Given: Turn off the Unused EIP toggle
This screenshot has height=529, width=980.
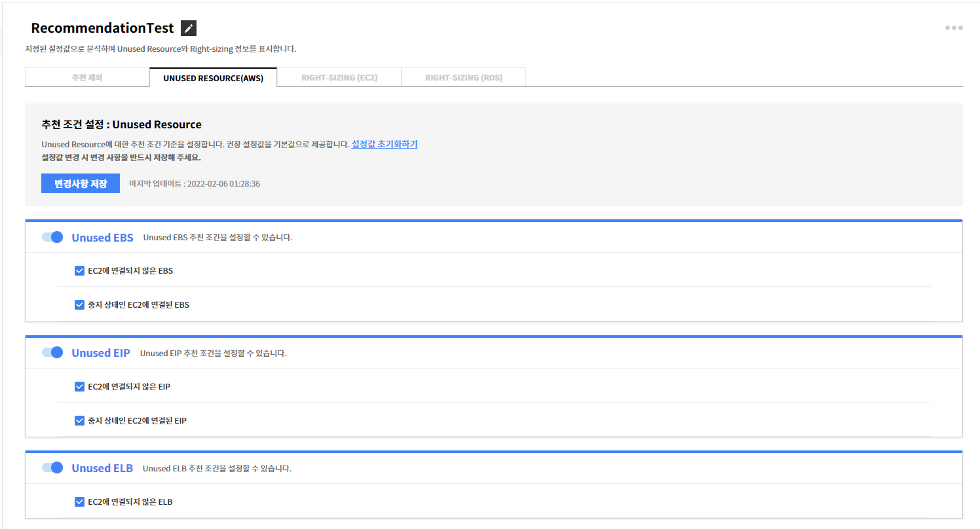Looking at the screenshot, I should point(52,352).
